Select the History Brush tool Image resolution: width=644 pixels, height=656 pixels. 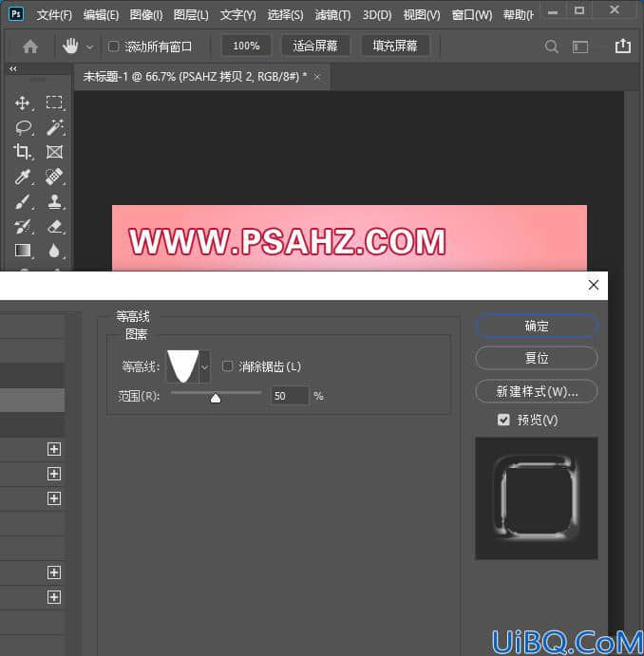pos(23,226)
